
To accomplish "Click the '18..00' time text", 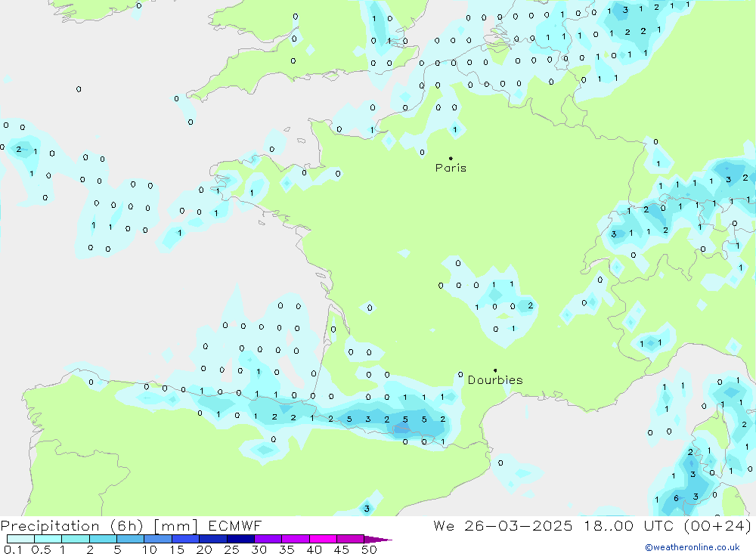I will (x=609, y=526).
